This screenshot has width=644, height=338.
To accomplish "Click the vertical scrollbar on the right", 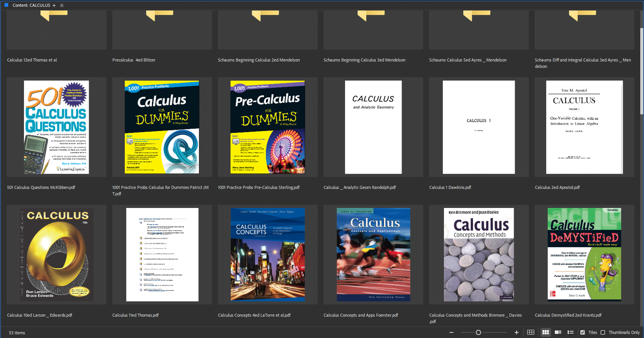I will (641, 75).
